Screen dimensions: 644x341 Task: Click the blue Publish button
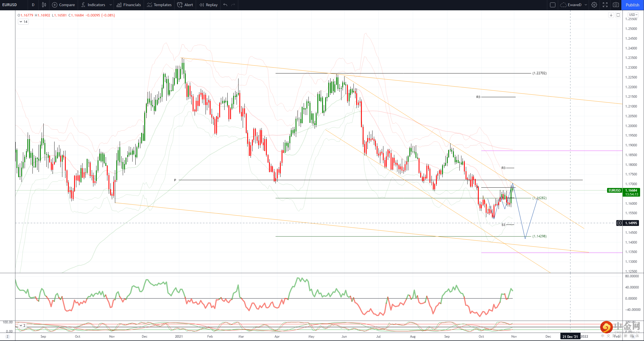click(633, 5)
